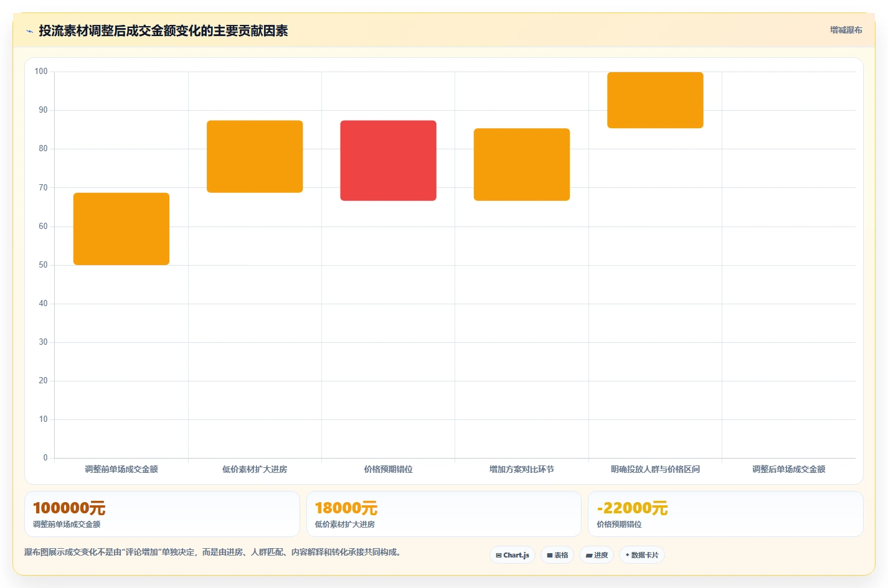Click the footnote text starting 瀑布图展示

tap(214, 552)
